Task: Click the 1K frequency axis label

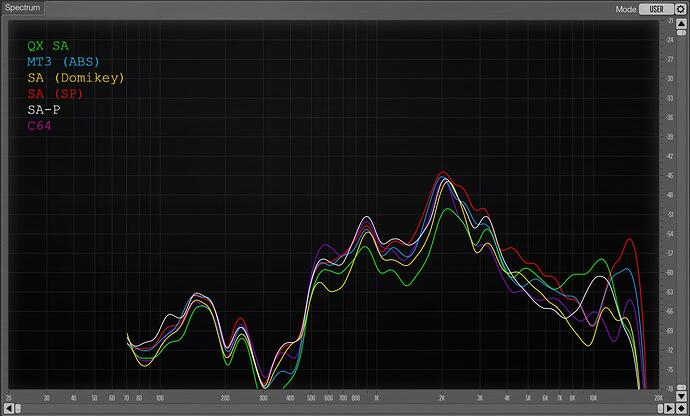Action: [375, 397]
